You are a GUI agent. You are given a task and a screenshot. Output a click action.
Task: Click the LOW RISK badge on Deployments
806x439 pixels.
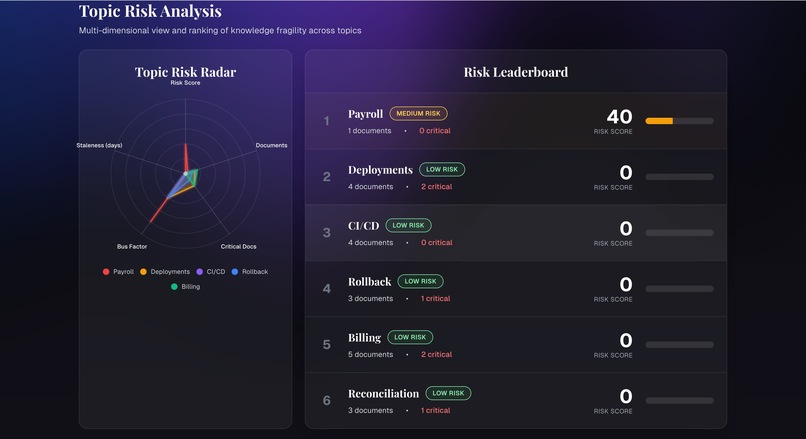click(x=442, y=169)
